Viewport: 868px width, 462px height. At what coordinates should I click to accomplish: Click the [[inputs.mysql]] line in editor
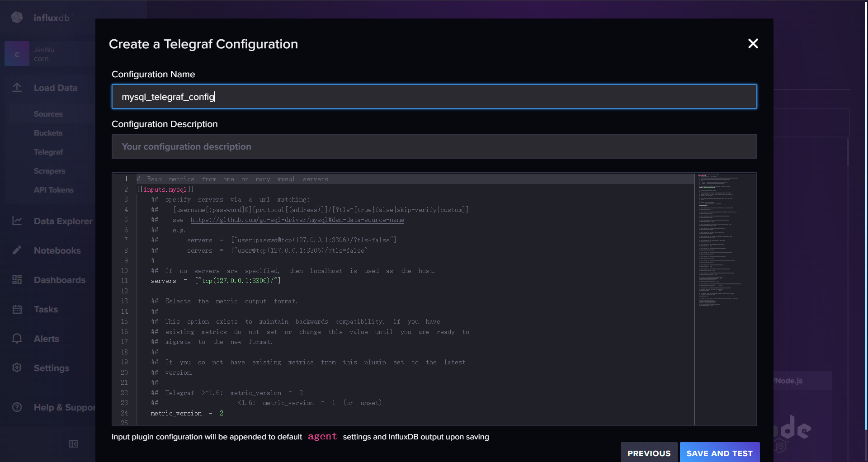coord(165,189)
